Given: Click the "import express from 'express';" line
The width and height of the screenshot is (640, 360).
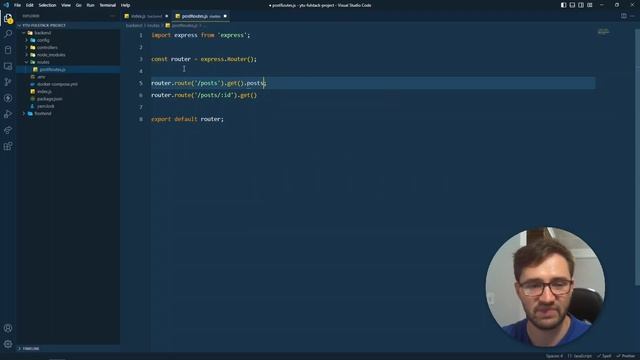Looking at the screenshot, I should pyautogui.click(x=200, y=35).
